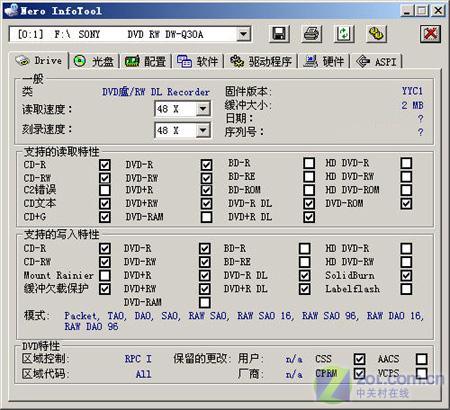Open the 配置 configuration tab
Image resolution: width=450 pixels, height=410 pixels.
[145, 61]
